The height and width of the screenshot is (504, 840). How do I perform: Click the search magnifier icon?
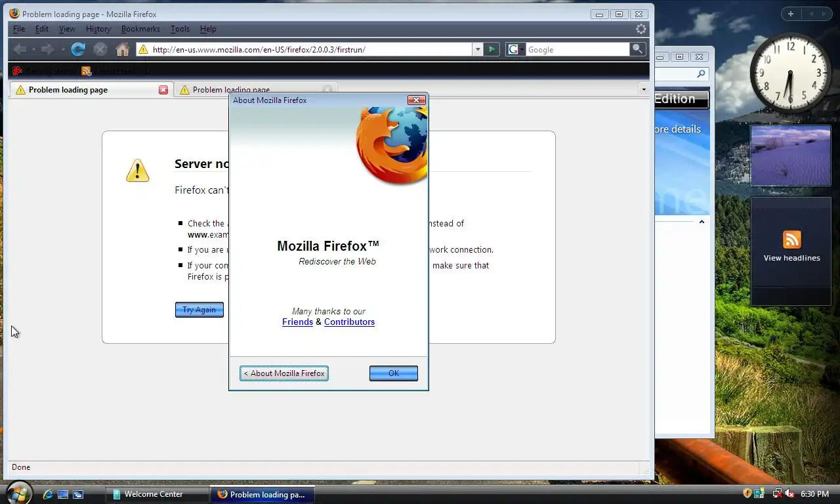coord(637,49)
